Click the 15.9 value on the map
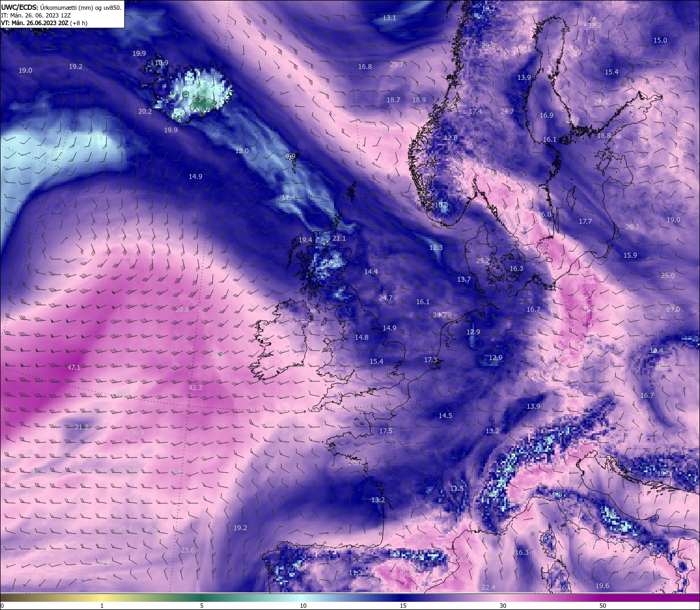 [x=630, y=255]
